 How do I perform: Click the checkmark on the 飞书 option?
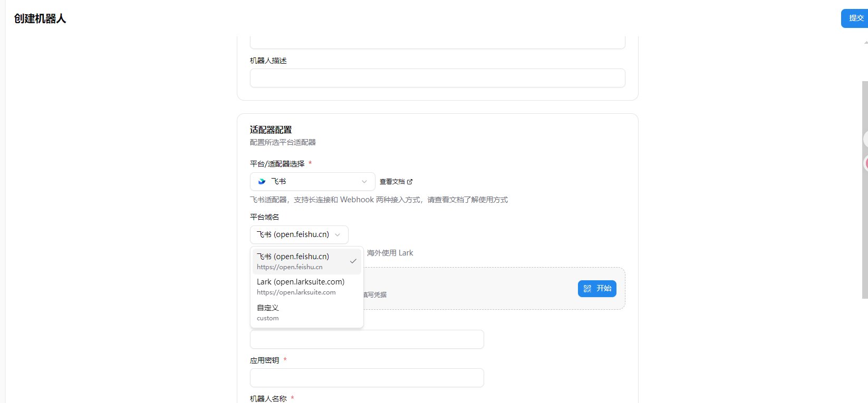click(x=353, y=261)
